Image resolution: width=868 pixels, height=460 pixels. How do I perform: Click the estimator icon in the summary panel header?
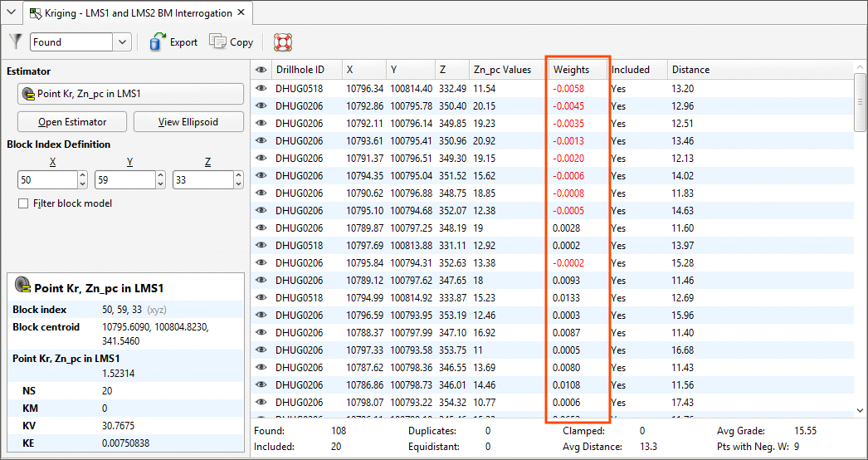click(22, 285)
